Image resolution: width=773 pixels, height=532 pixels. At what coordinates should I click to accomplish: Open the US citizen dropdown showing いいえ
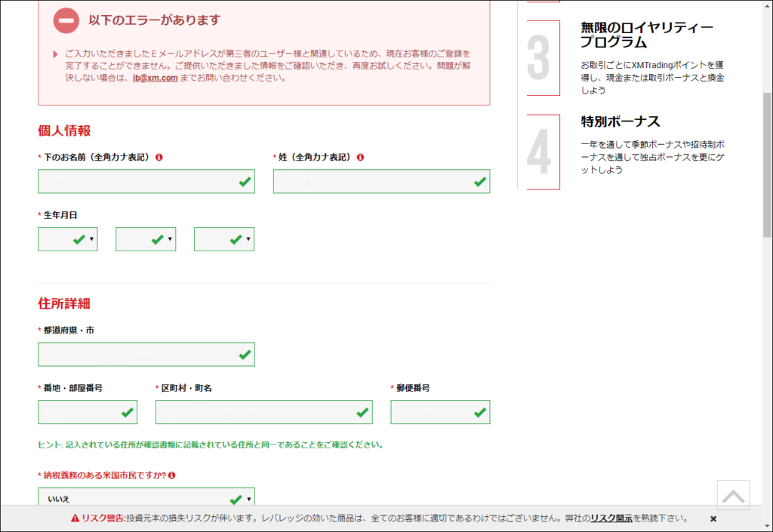(x=146, y=497)
